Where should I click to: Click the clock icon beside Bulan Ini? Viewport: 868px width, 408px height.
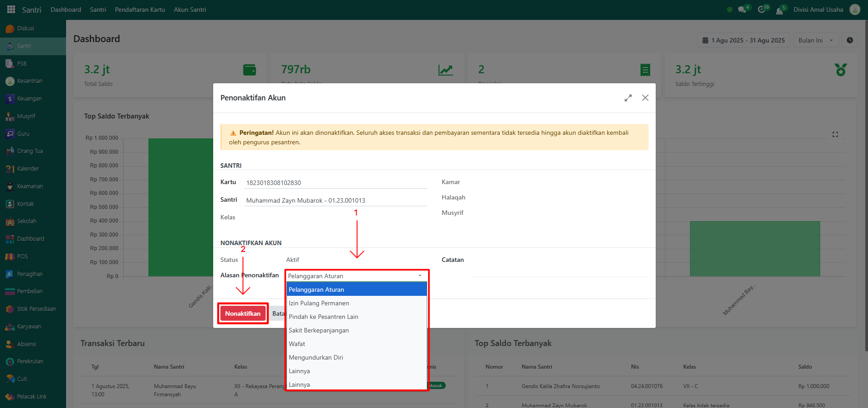point(849,40)
